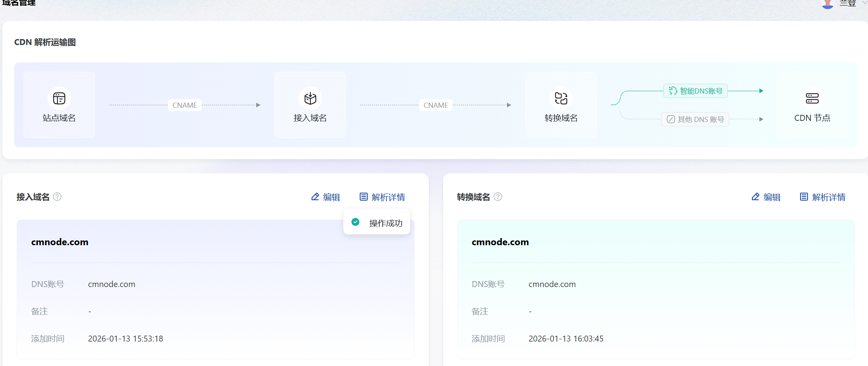Screen dimensions: 868x366
Task: Select the 其他 DNS 账号 option
Action: pos(695,119)
